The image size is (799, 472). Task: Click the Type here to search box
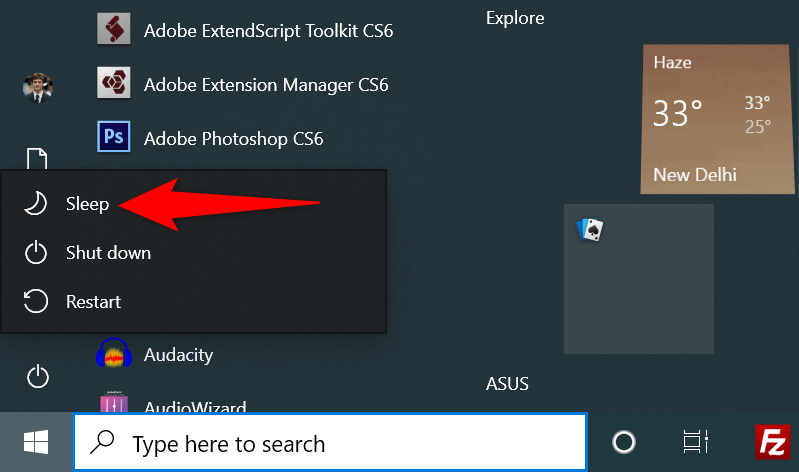click(330, 443)
